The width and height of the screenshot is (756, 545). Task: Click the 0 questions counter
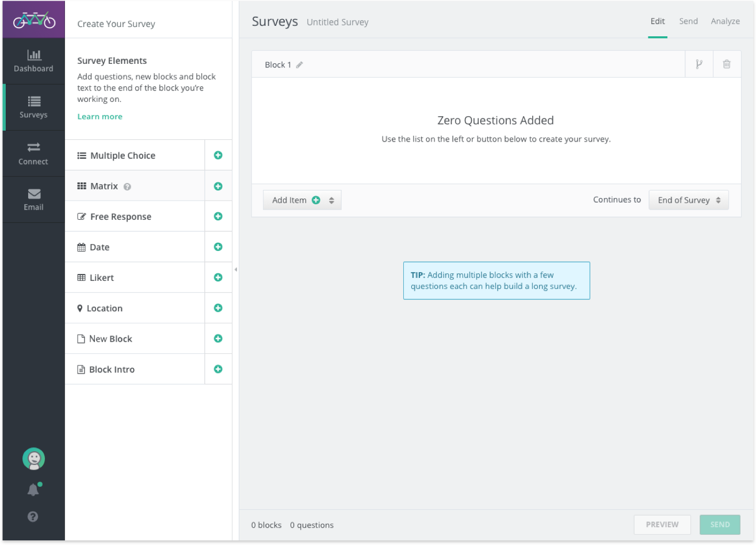click(x=312, y=525)
